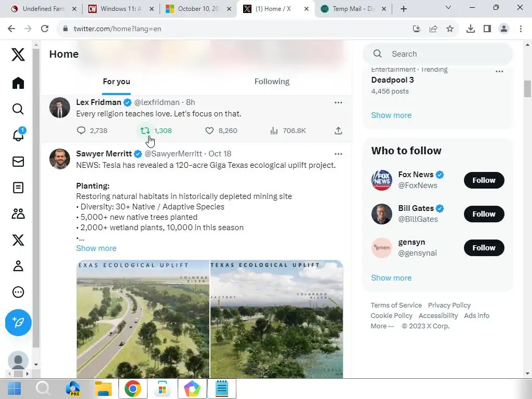Switch to Undefined Fantastic browser tab
Image resolution: width=532 pixels, height=399 pixels.
coord(44,9)
